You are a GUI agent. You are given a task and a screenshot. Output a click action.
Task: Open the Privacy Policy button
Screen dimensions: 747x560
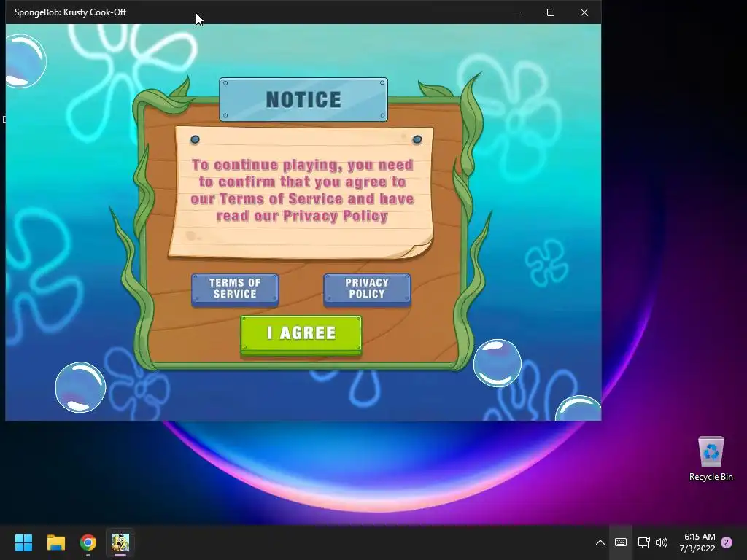tap(367, 289)
